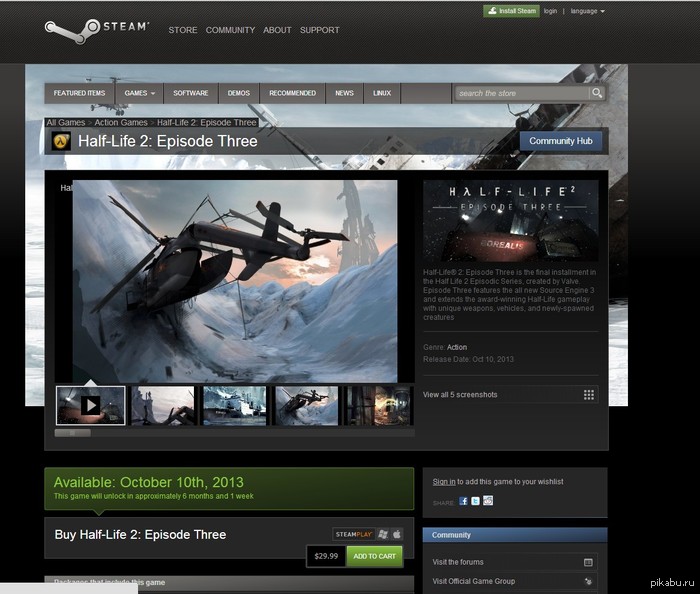The width and height of the screenshot is (700, 594).
Task: Expand the Games dropdown menu
Action: point(140,93)
